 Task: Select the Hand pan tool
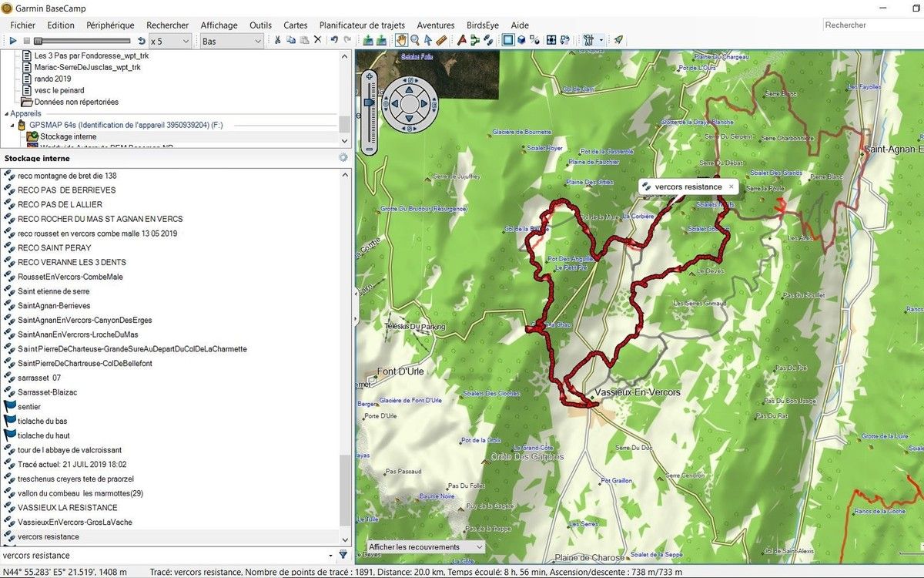(401, 40)
